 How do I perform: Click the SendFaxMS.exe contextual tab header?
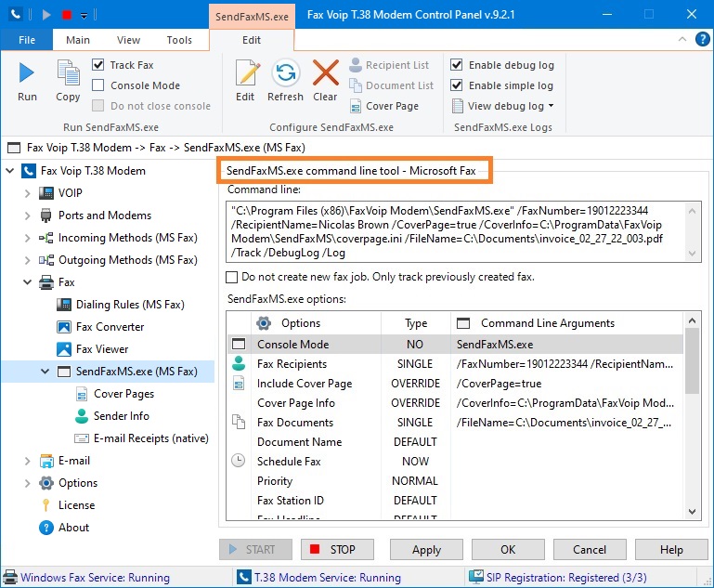(252, 17)
